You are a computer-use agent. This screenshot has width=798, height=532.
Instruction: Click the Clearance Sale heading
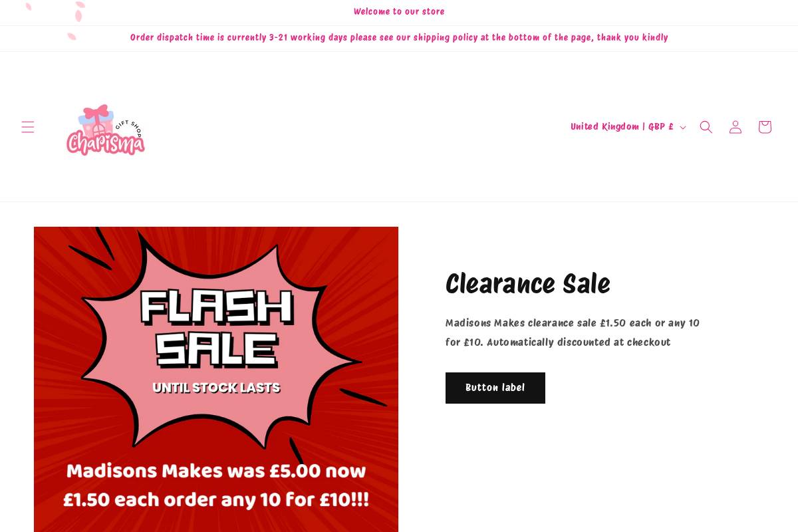coord(528,284)
